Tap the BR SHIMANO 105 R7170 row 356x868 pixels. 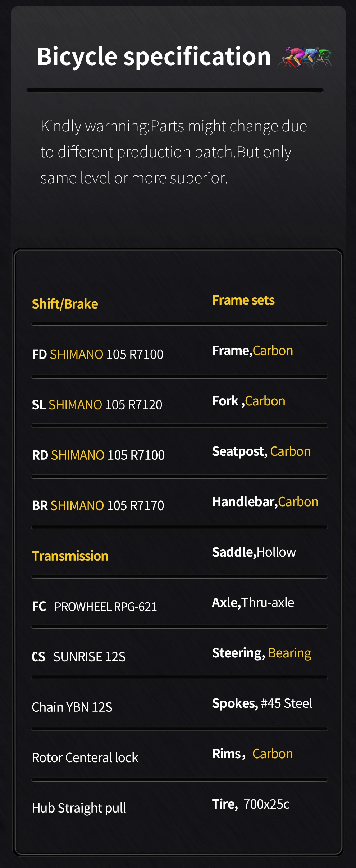98,506
